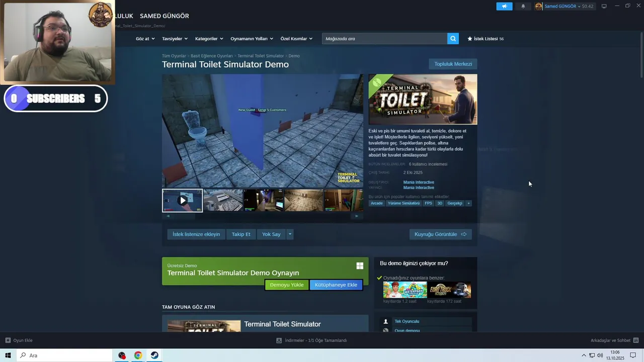The image size is (644, 362).
Task: Click the Arcade tag
Action: click(x=377, y=203)
